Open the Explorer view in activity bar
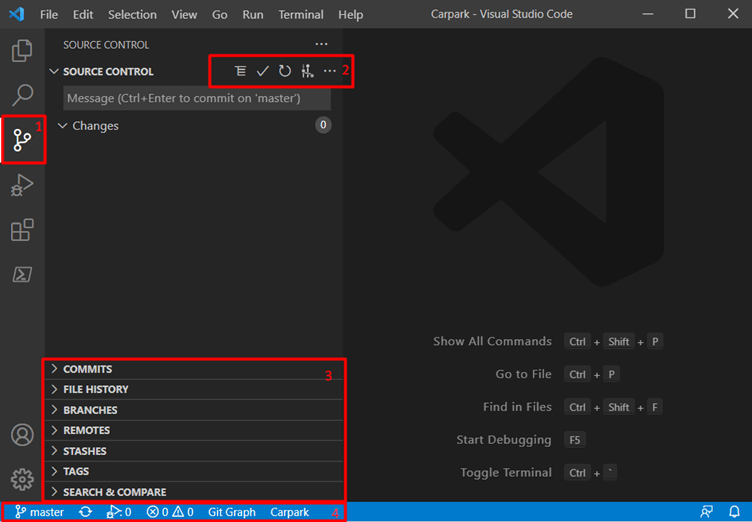The width and height of the screenshot is (752, 522). pyautogui.click(x=22, y=50)
